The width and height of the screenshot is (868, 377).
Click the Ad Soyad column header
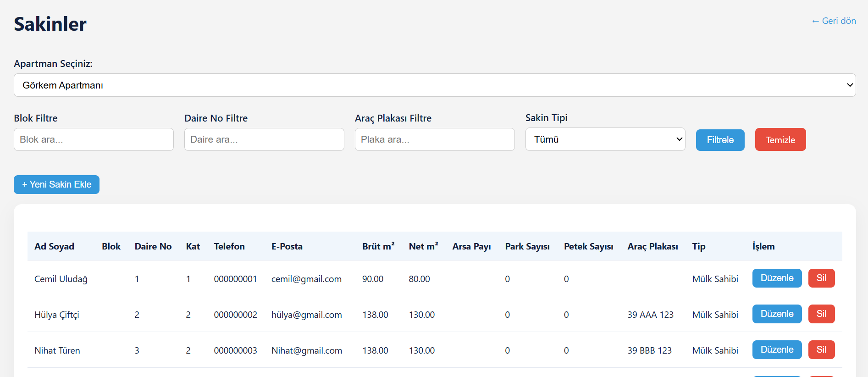click(x=54, y=246)
